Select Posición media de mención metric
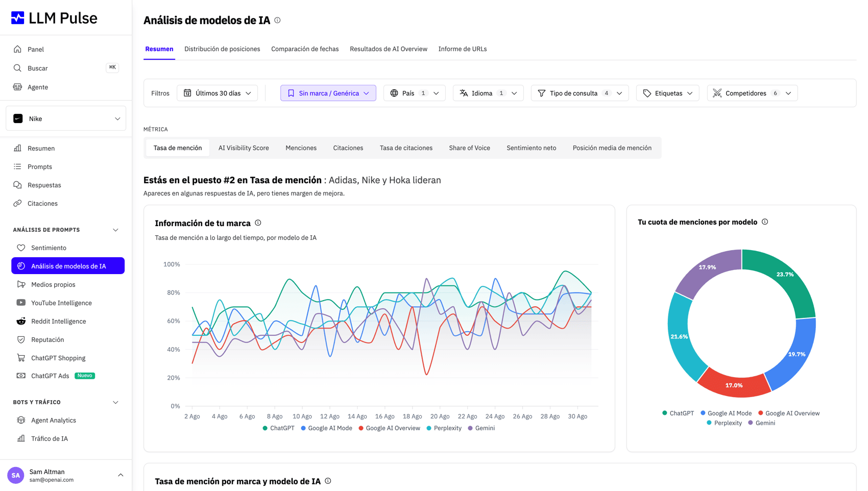The image size is (868, 491). click(612, 148)
